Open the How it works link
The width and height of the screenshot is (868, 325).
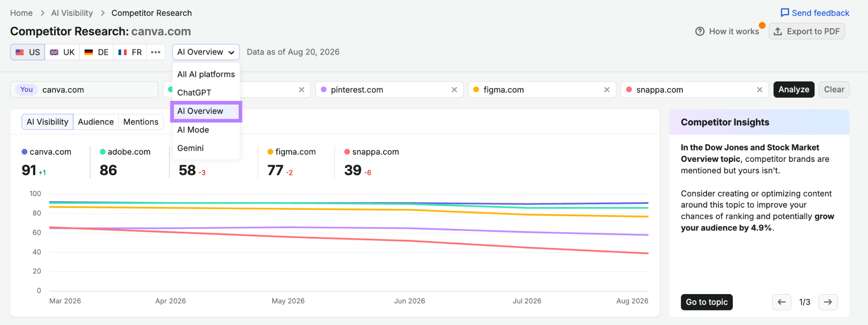(727, 31)
